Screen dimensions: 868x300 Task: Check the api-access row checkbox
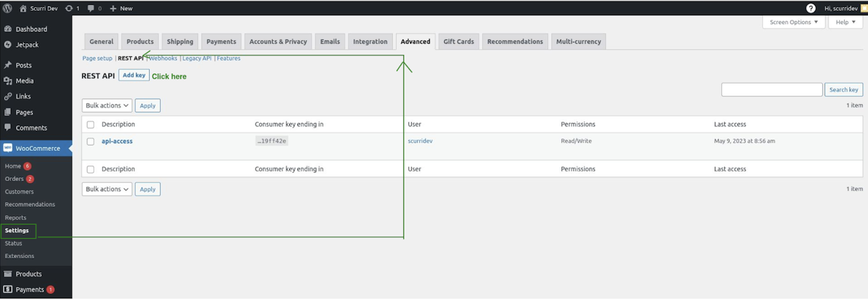[x=91, y=142]
